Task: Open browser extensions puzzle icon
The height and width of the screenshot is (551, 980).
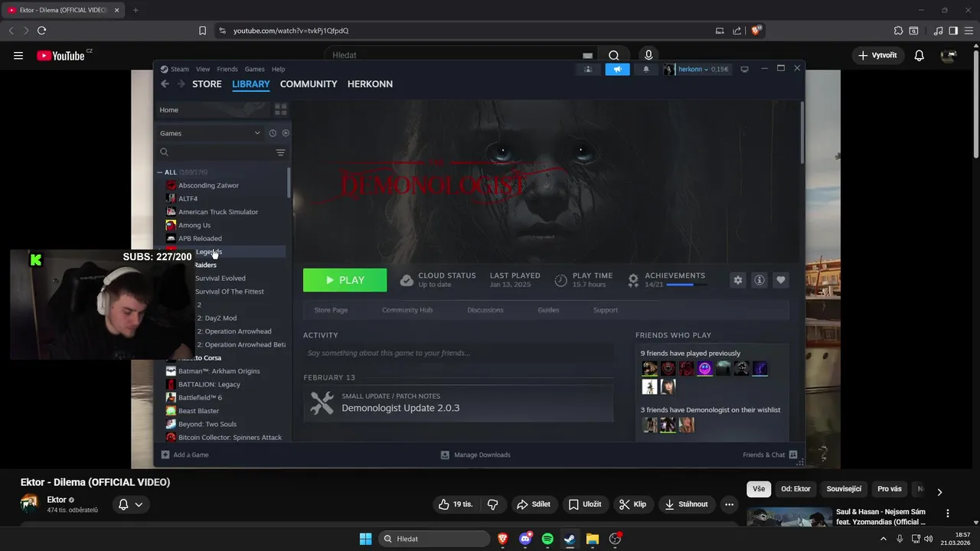Action: point(898,31)
